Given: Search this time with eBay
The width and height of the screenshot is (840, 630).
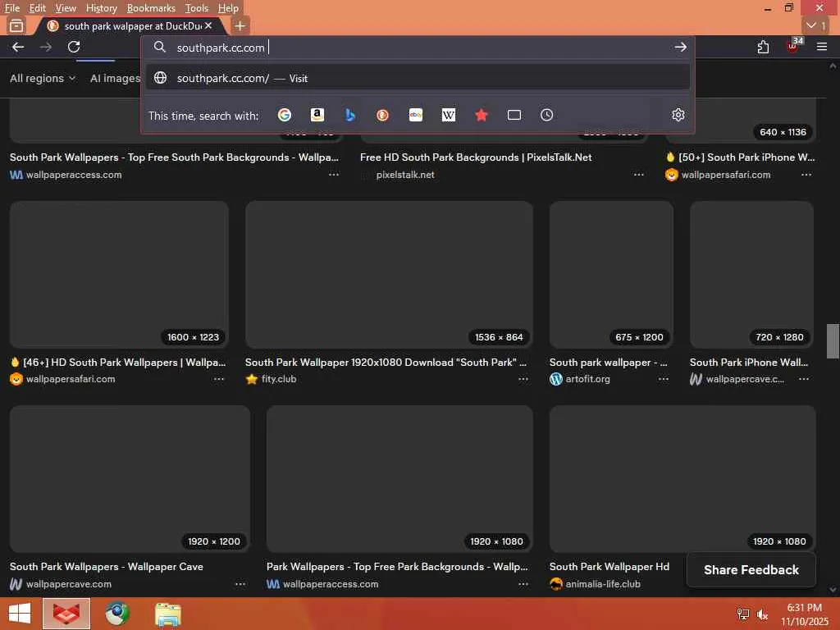Looking at the screenshot, I should [416, 115].
